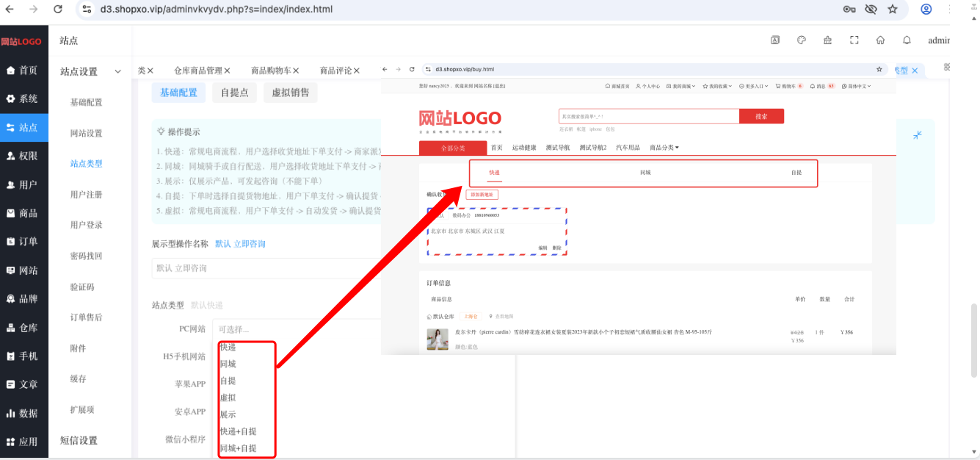Click the language translate icon in header

click(x=775, y=40)
